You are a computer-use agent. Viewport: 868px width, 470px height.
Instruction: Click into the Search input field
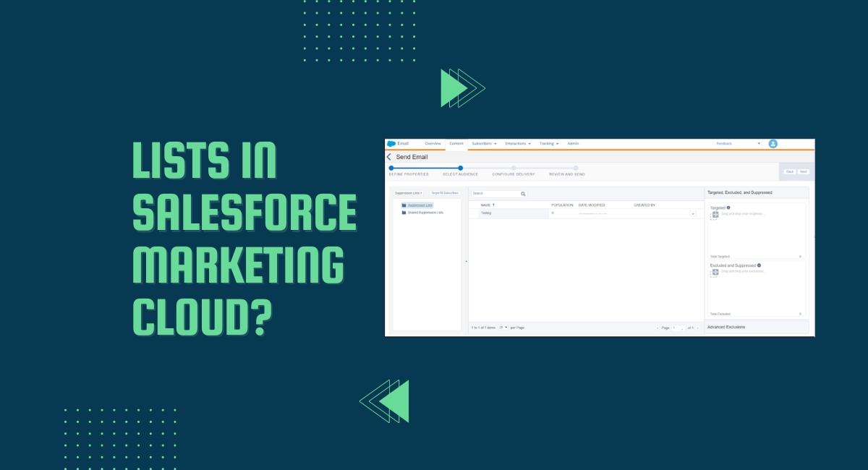pos(495,194)
